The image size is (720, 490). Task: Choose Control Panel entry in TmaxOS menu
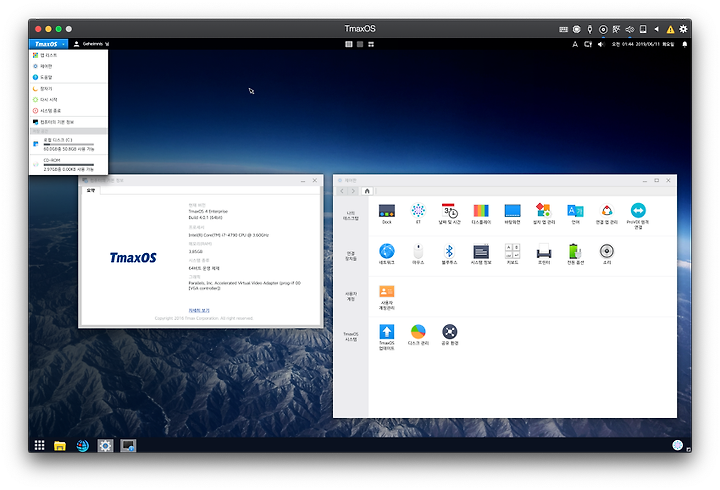pos(68,66)
